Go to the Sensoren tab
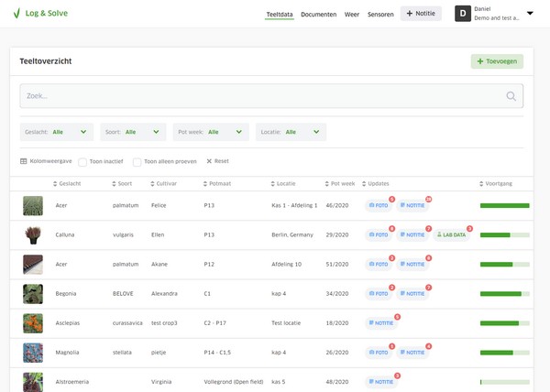 click(x=380, y=15)
